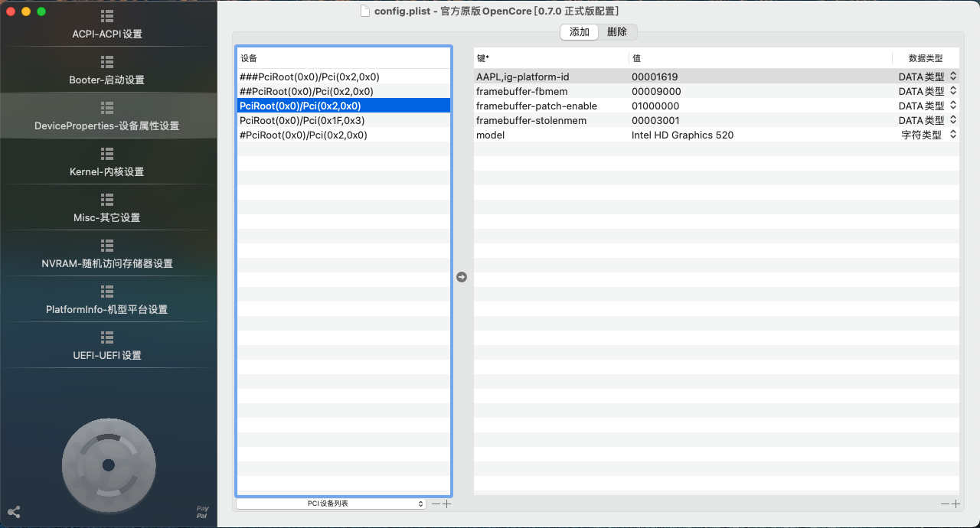The height and width of the screenshot is (528, 980).
Task: Open the ACPI-ACPI设置 sidebar section
Action: [107, 24]
